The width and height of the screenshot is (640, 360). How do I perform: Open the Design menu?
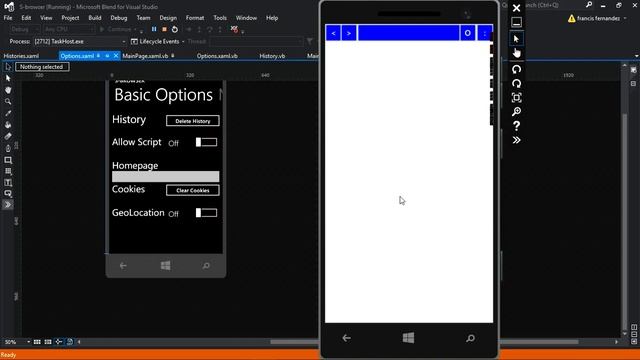[x=168, y=18]
